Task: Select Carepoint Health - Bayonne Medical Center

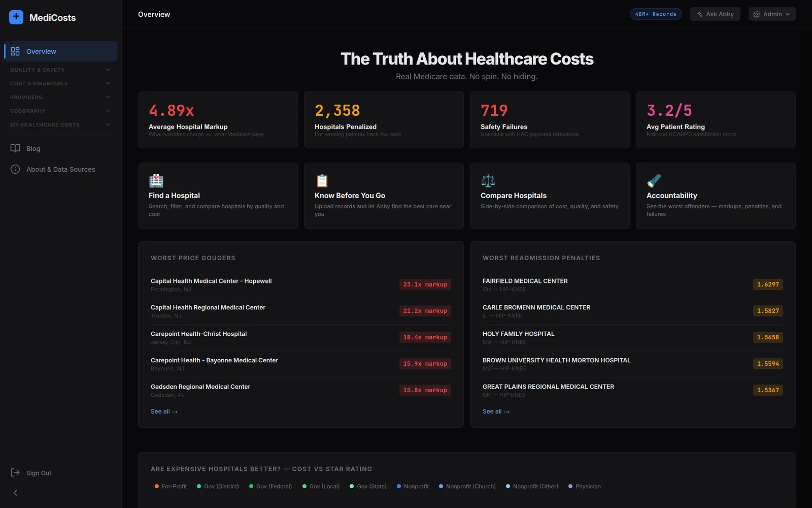Action: 300,364
